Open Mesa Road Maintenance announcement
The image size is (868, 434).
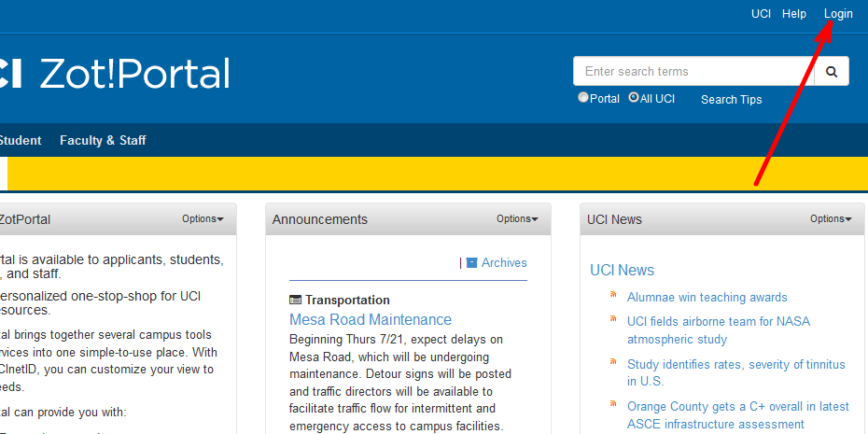pyautogui.click(x=371, y=319)
